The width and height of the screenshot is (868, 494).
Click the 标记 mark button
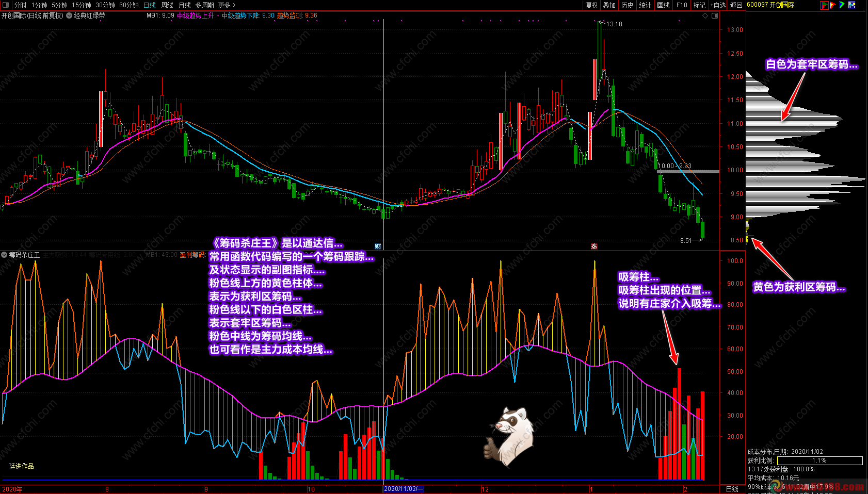(699, 5)
